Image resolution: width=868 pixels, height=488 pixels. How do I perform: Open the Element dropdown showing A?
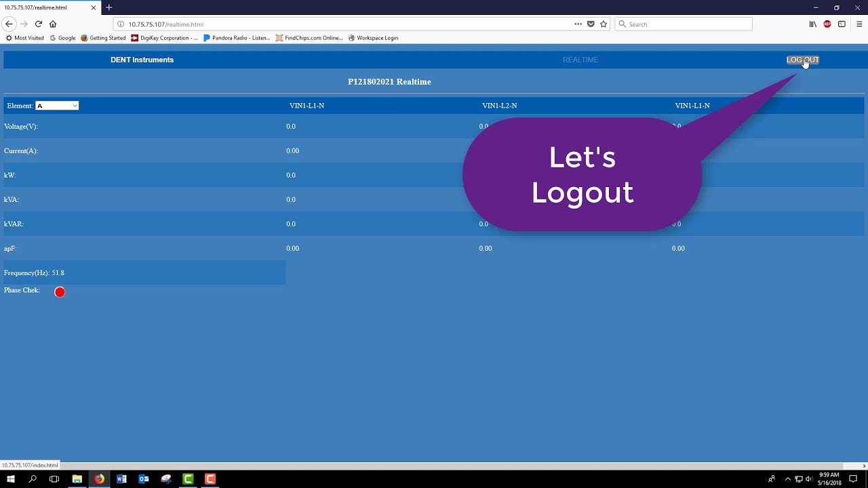click(57, 106)
